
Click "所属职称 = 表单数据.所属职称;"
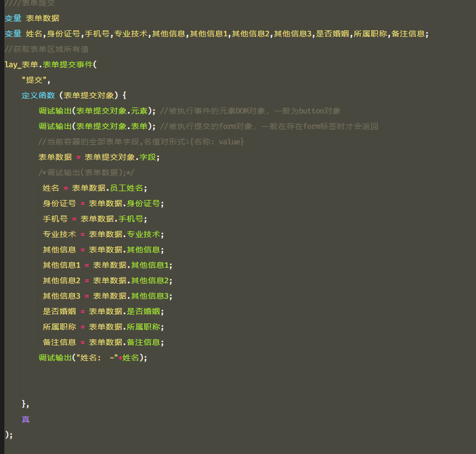(103, 327)
